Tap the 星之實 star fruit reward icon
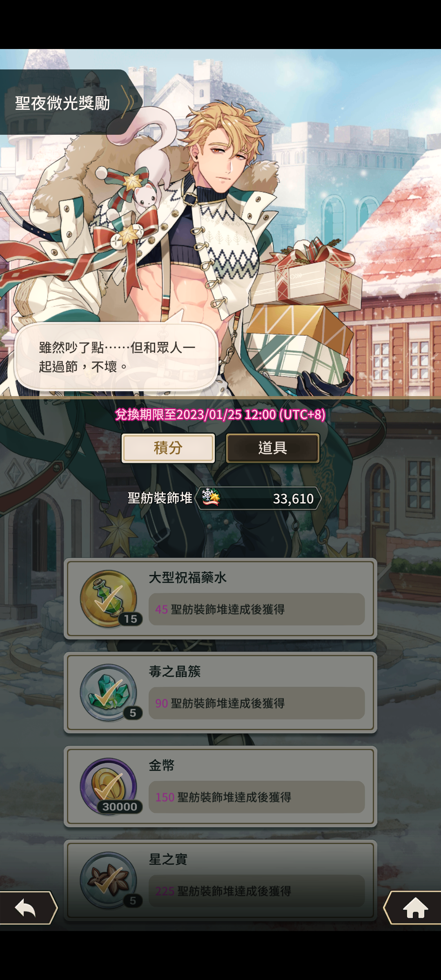This screenshot has width=441, height=980. point(109,880)
